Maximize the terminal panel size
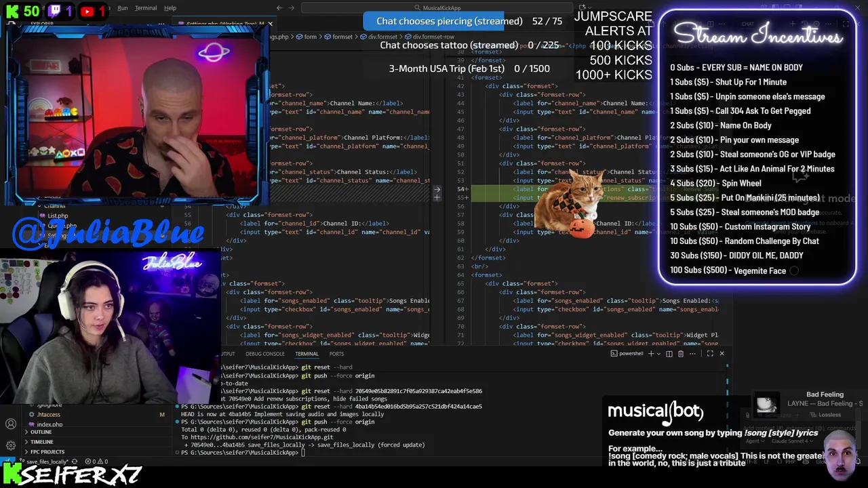The height and width of the screenshot is (488, 868). [710, 354]
